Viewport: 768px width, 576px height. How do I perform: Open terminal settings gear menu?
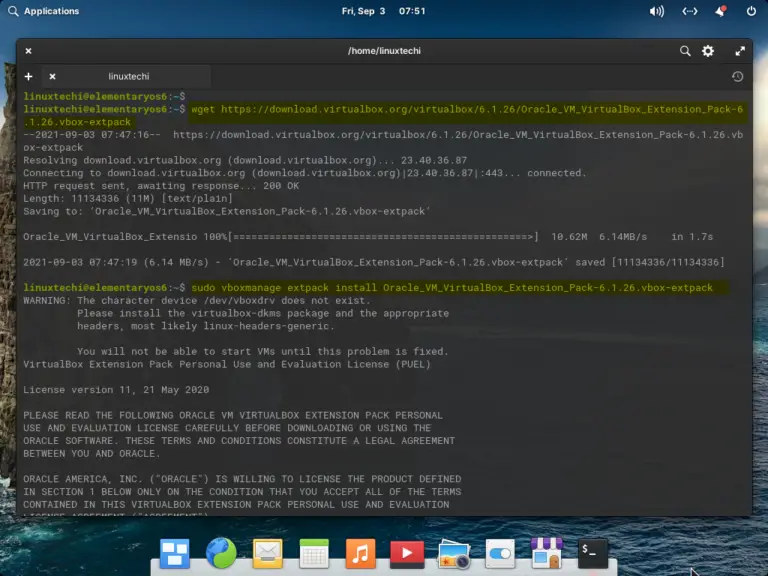(x=708, y=51)
